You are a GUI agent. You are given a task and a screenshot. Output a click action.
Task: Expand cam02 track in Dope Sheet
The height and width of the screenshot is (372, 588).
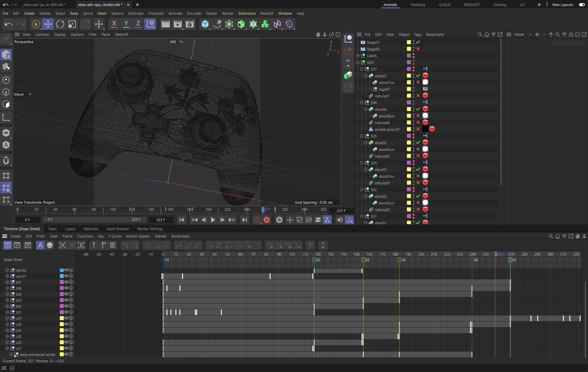coord(7,270)
